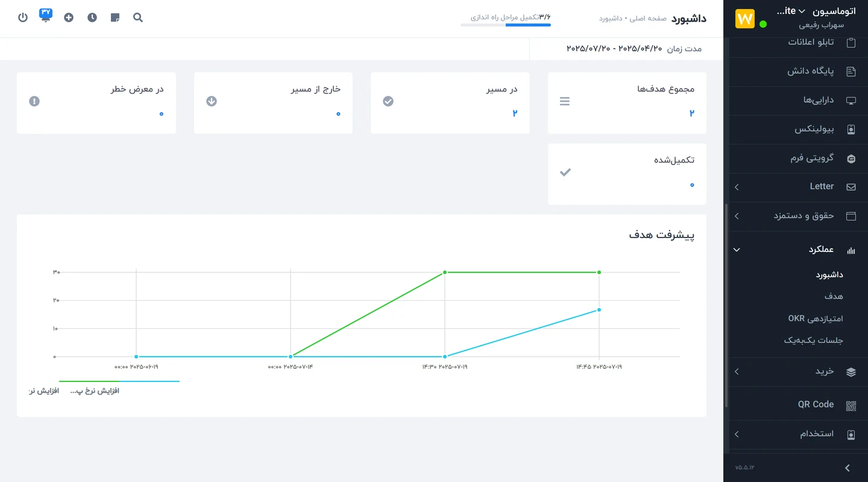Viewport: 868px width, 482px height.
Task: Click the document icon beside پایگاه دانش
Action: [851, 71]
